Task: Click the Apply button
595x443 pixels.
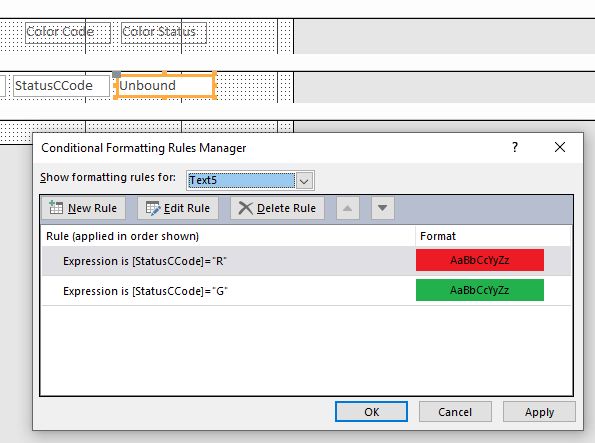Action: pos(539,412)
